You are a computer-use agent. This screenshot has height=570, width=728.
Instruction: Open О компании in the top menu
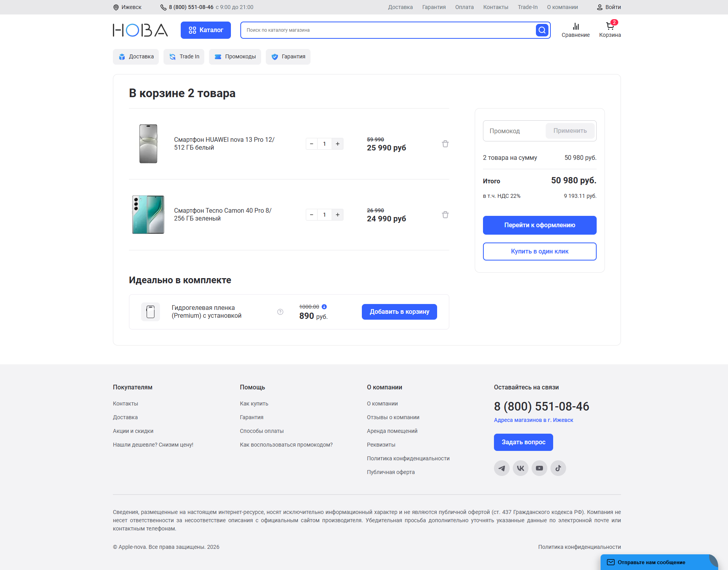point(563,7)
